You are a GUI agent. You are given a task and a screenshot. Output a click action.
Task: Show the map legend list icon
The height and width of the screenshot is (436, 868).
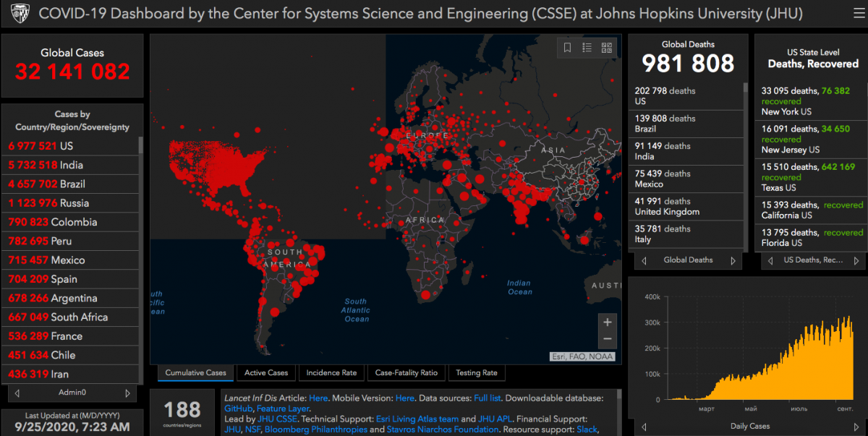pos(587,48)
